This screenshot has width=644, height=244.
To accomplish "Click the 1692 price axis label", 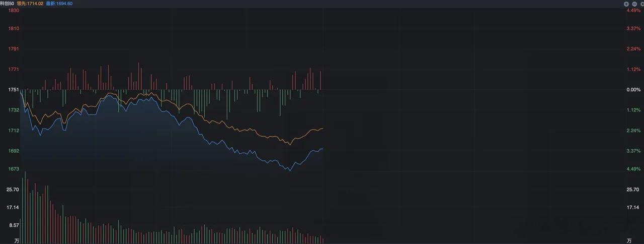I will 14,151.
